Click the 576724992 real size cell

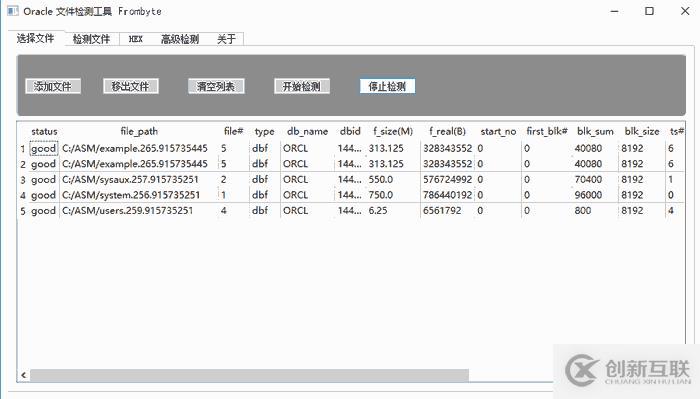(447, 180)
